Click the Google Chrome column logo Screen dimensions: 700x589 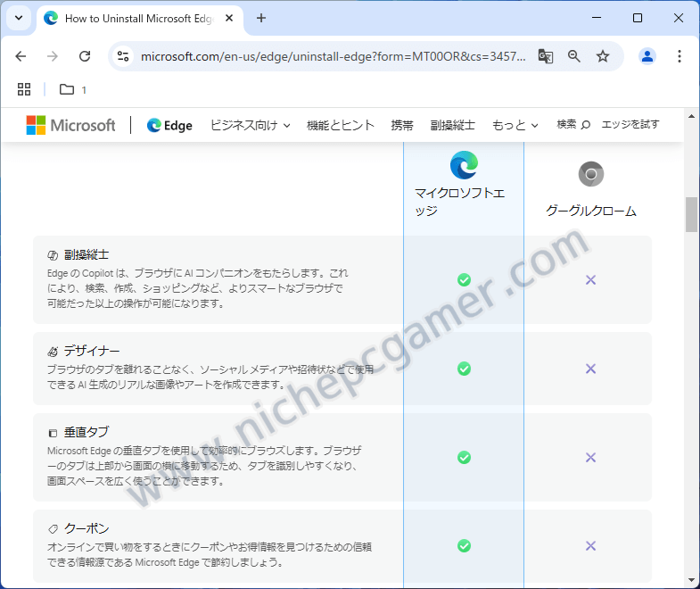pyautogui.click(x=590, y=174)
